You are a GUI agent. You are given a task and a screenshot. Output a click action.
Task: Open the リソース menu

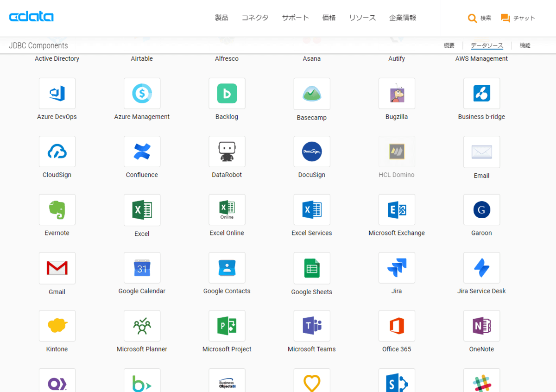pyautogui.click(x=362, y=18)
